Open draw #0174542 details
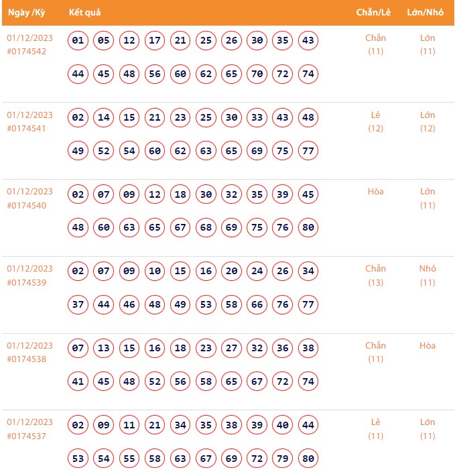Viewport: 457px width, 476px height. [x=27, y=52]
